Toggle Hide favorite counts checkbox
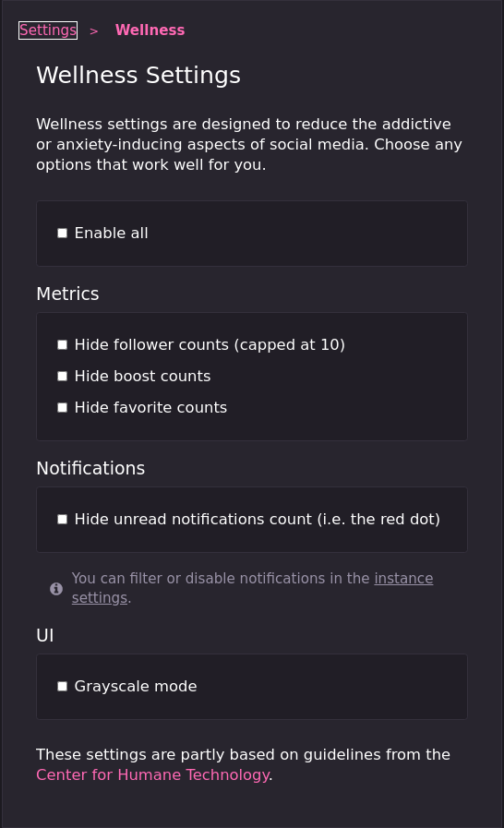The height and width of the screenshot is (828, 504). coord(63,408)
